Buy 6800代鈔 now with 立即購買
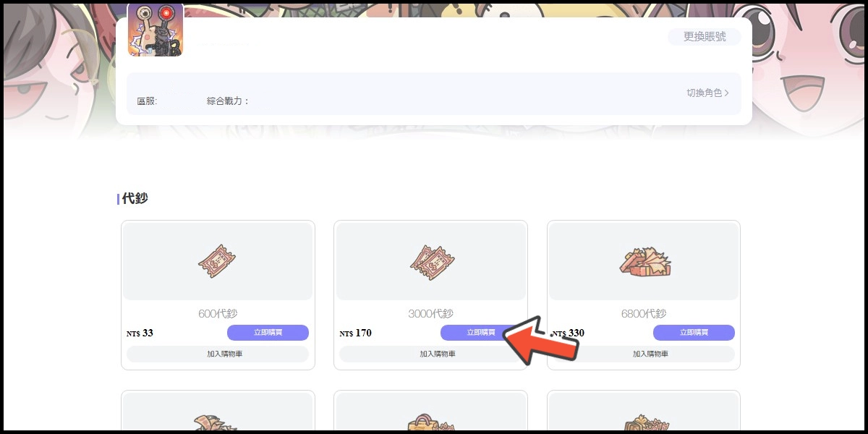868x434 pixels. [694, 333]
